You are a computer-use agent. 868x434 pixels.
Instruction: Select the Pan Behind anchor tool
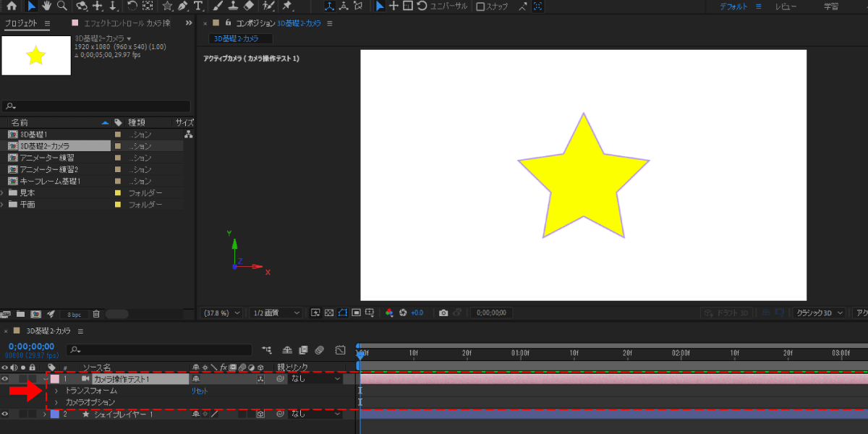(x=148, y=7)
